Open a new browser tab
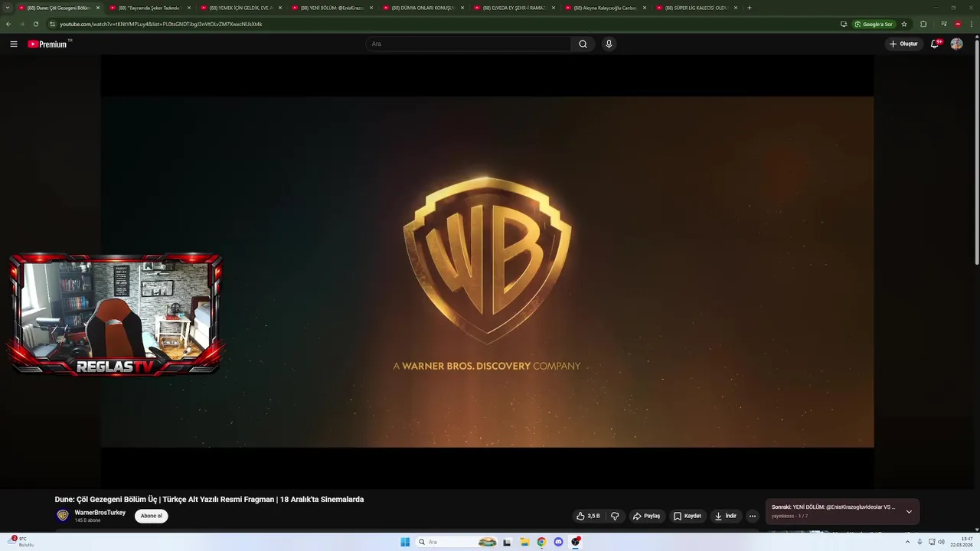Viewport: 980px width, 551px height. click(750, 8)
